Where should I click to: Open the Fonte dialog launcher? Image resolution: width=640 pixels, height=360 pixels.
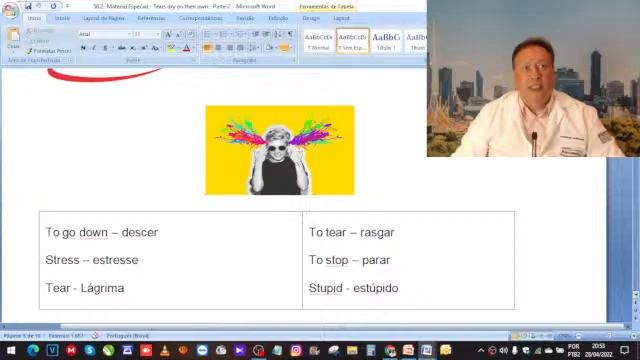coord(194,60)
